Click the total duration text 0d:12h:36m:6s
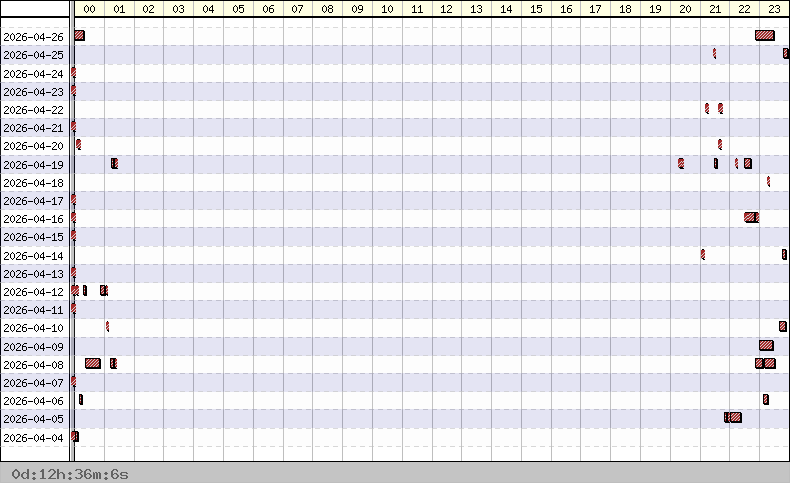The height and width of the screenshot is (483, 790). click(x=70, y=473)
